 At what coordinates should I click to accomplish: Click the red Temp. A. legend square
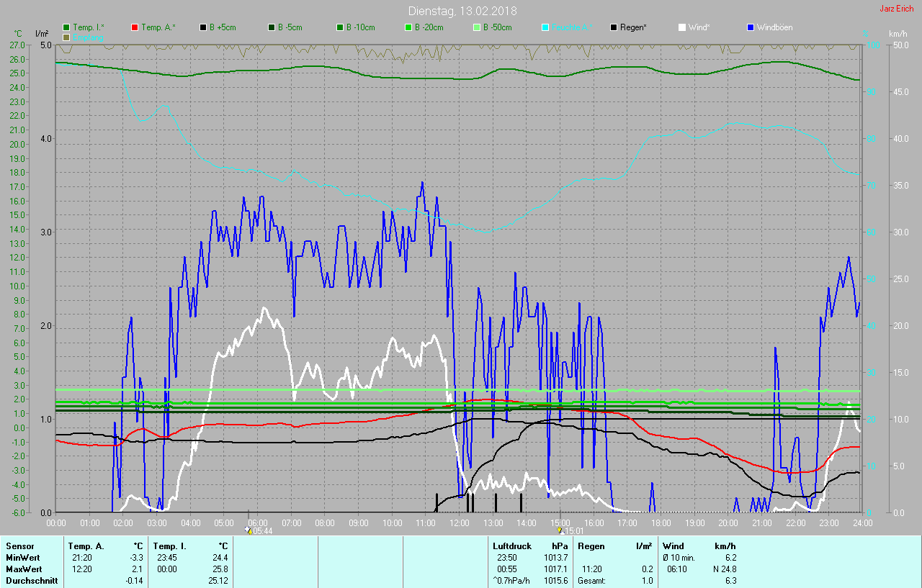(135, 27)
